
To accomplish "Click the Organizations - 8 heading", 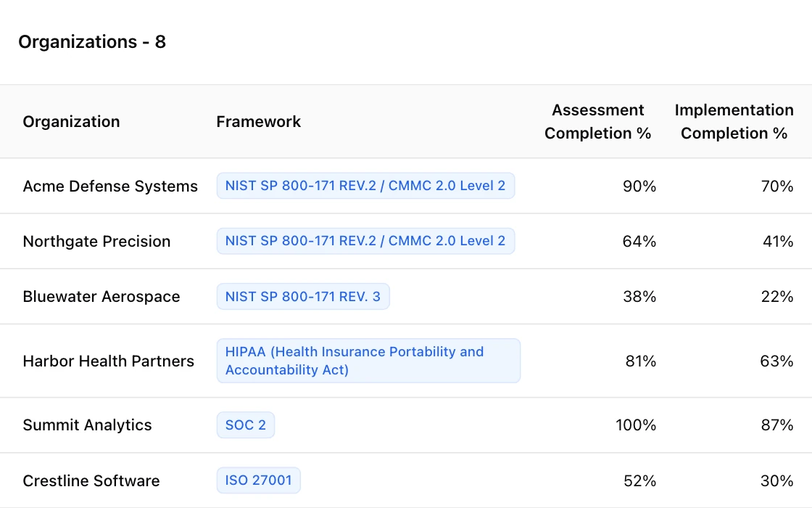I will pos(92,41).
